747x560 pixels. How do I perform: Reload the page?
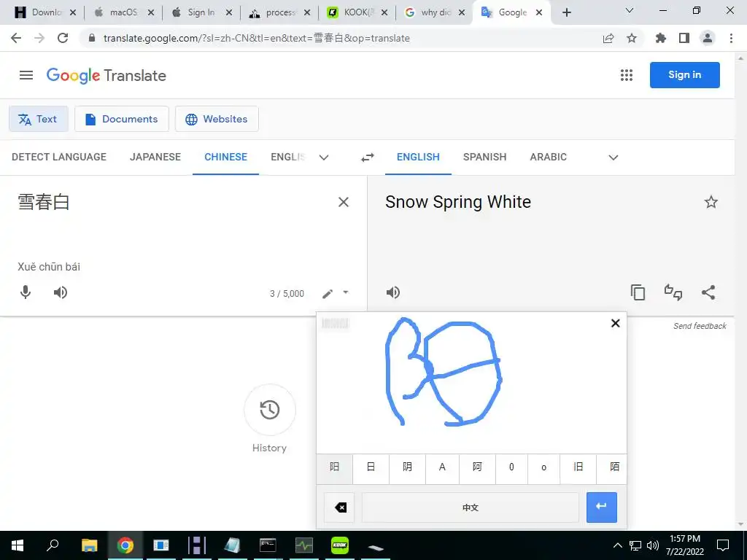[x=63, y=38]
